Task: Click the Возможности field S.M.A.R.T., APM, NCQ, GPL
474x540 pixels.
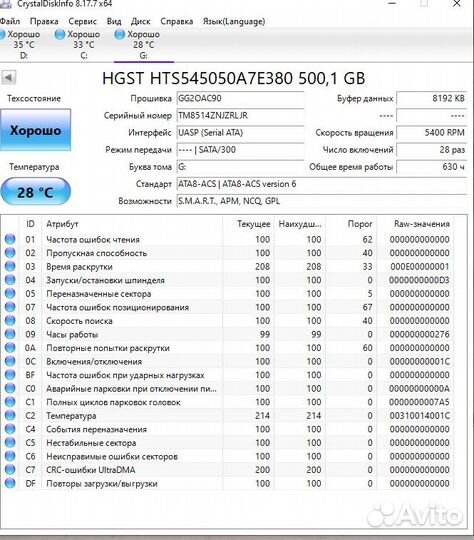Action: click(322, 201)
